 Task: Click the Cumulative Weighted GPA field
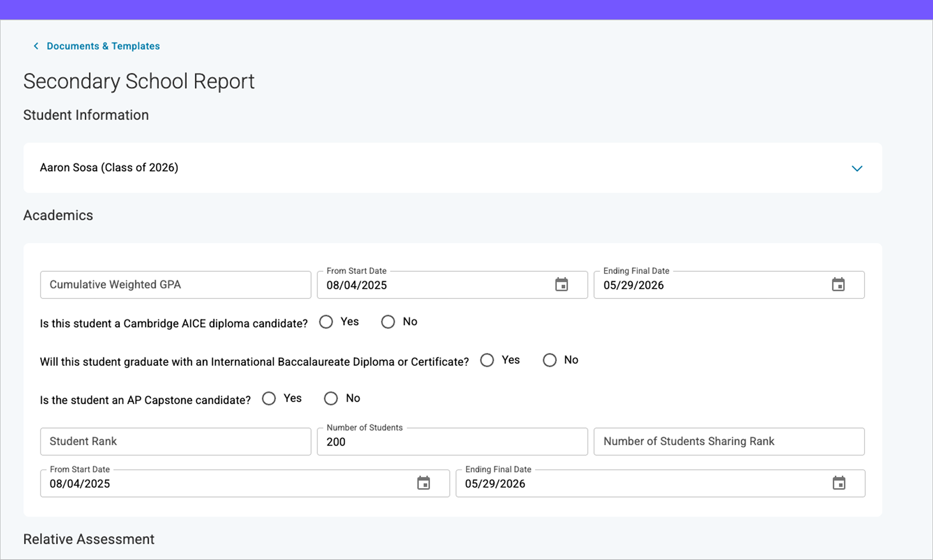coord(175,284)
